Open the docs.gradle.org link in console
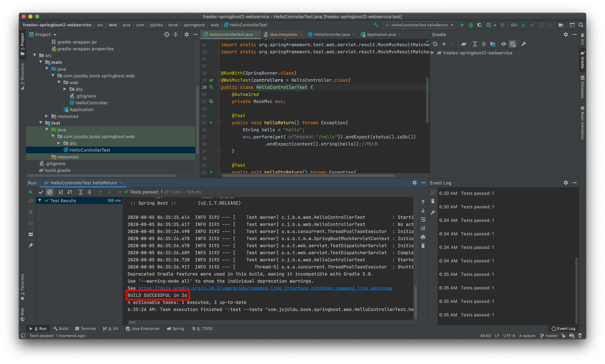 click(x=265, y=288)
